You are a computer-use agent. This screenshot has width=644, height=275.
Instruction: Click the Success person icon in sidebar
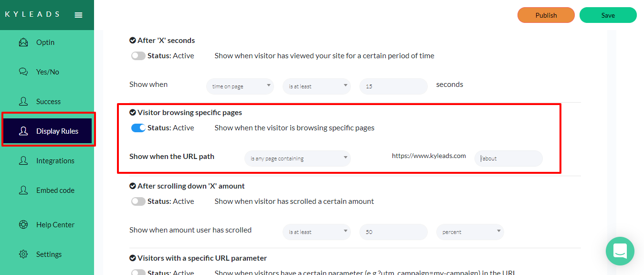pos(23,102)
